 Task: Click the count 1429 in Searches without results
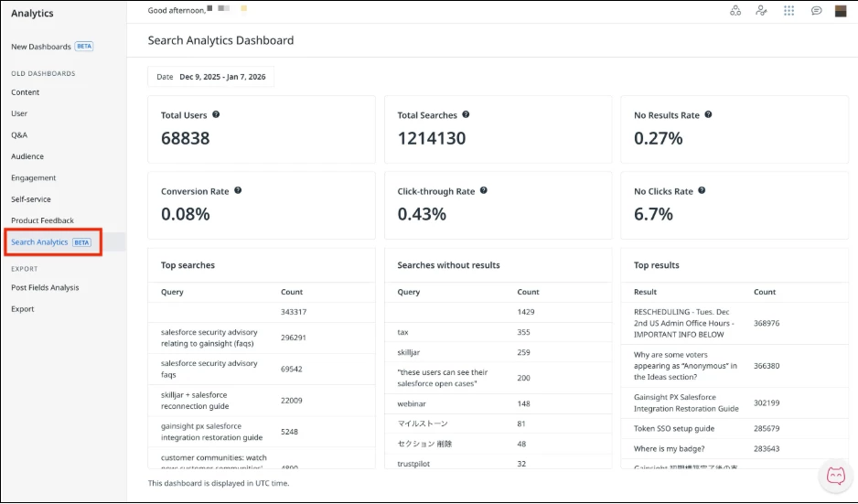point(526,312)
